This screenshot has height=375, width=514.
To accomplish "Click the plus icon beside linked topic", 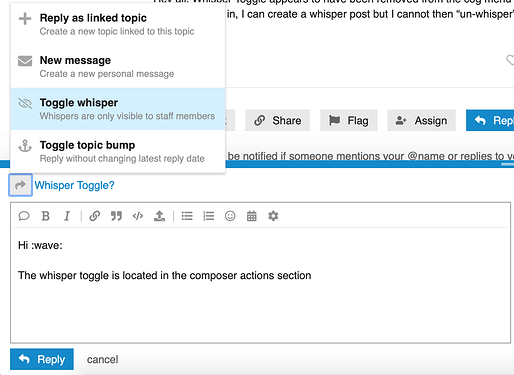I will coord(25,19).
